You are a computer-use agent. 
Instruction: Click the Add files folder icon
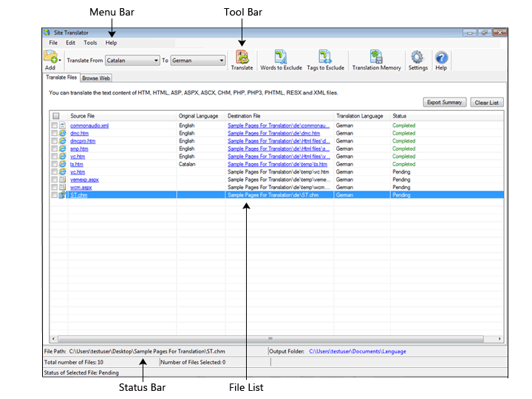[50, 56]
